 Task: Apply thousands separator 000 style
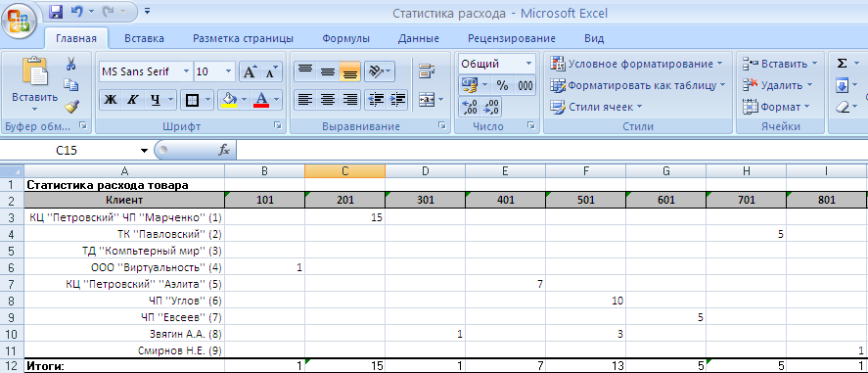click(x=525, y=85)
